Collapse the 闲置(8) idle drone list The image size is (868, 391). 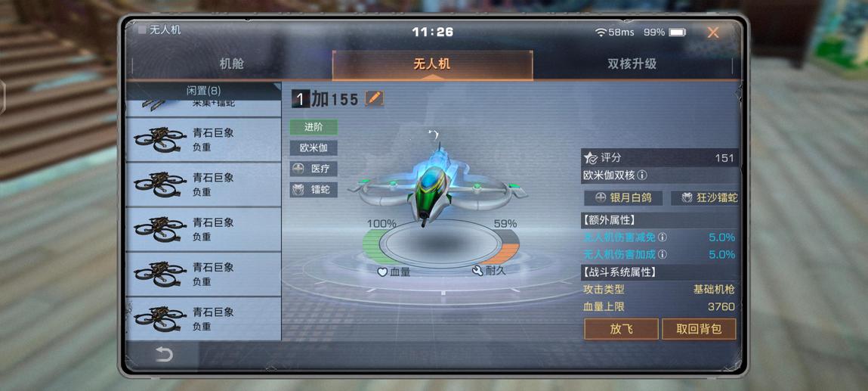(204, 90)
